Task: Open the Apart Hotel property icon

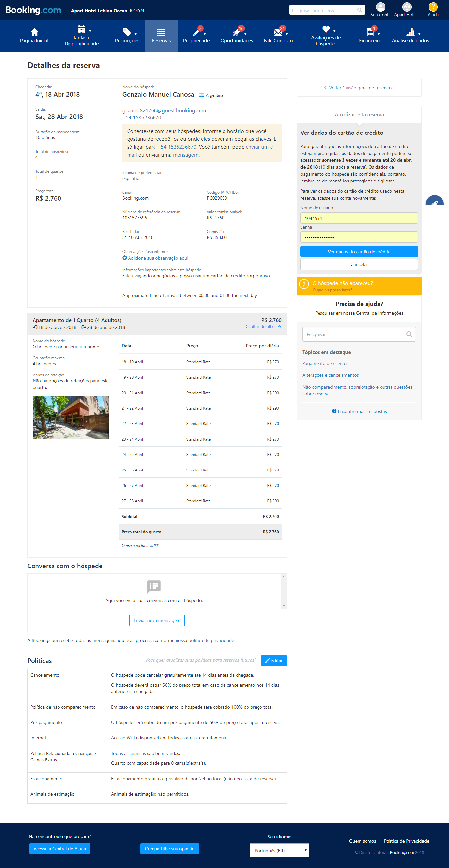Action: coord(407,7)
